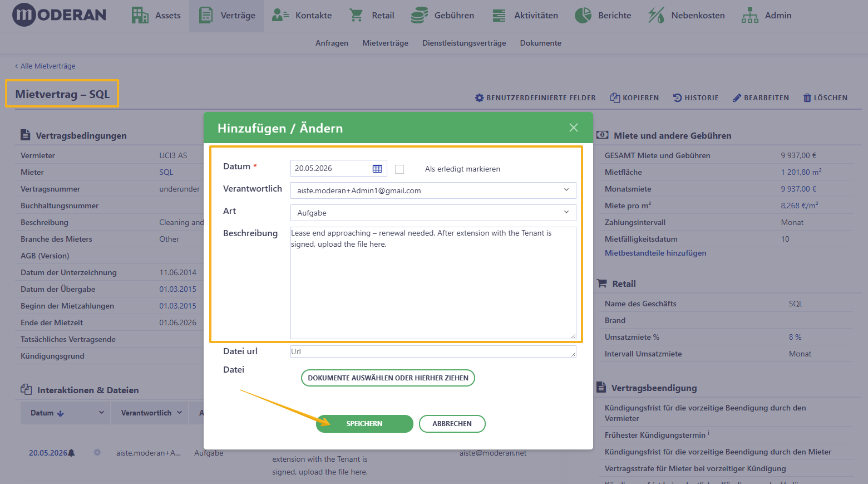Click in the Beschreibung text area
Image resolution: width=868 pixels, height=484 pixels.
click(433, 282)
